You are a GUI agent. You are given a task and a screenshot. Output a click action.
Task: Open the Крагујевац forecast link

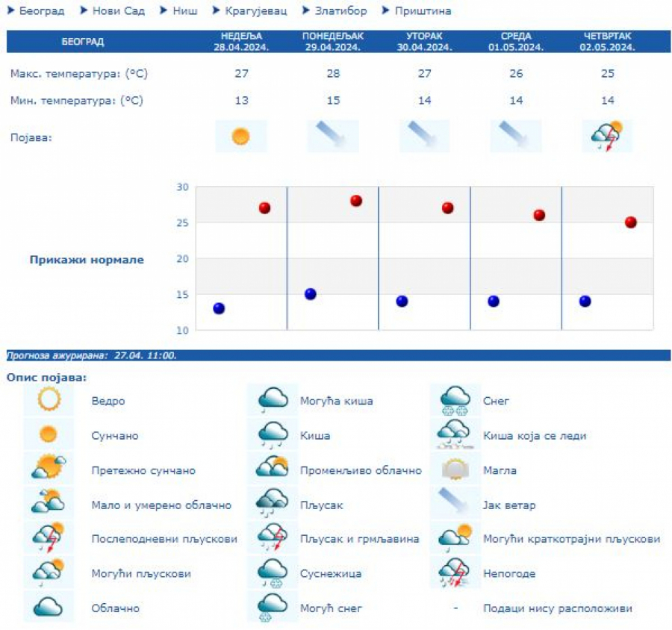[x=255, y=11]
